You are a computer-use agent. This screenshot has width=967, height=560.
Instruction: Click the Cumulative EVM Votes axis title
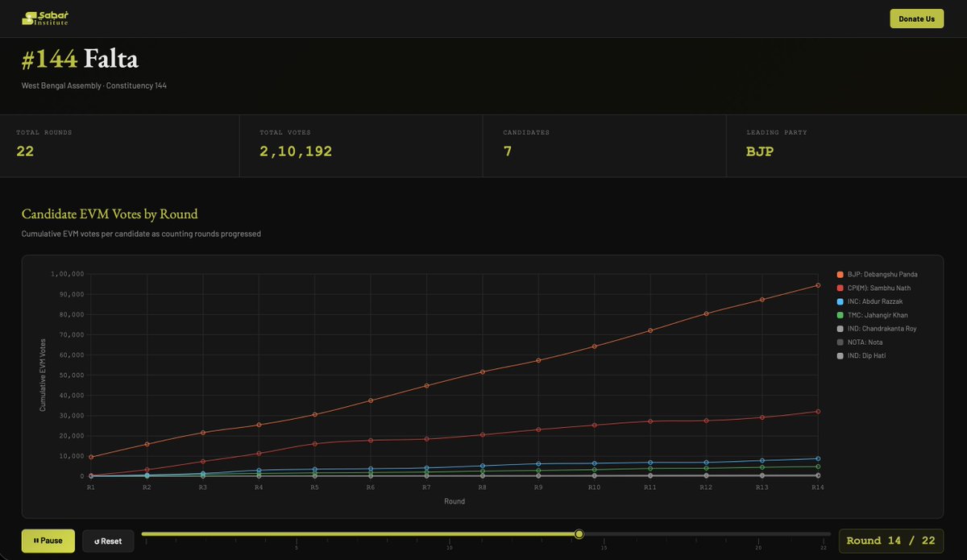click(43, 375)
